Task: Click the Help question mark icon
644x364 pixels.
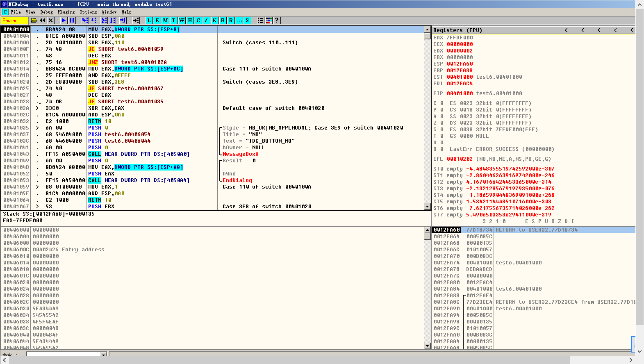Action: pos(277,20)
